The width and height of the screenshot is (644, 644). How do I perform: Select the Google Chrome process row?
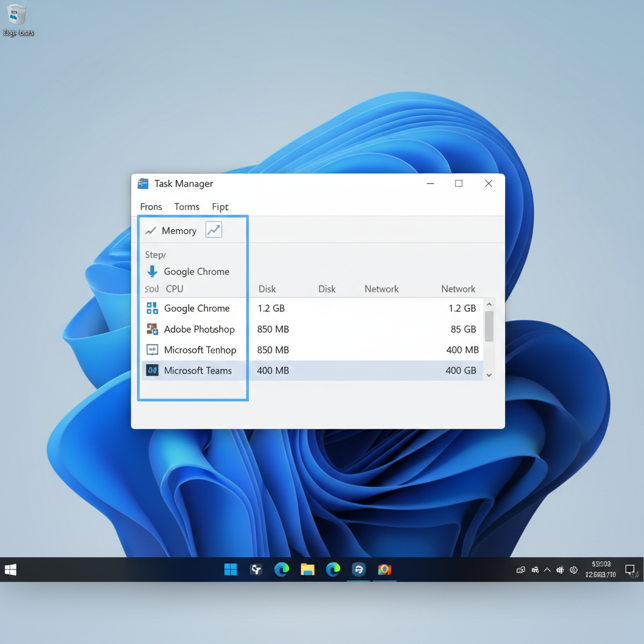pyautogui.click(x=312, y=308)
